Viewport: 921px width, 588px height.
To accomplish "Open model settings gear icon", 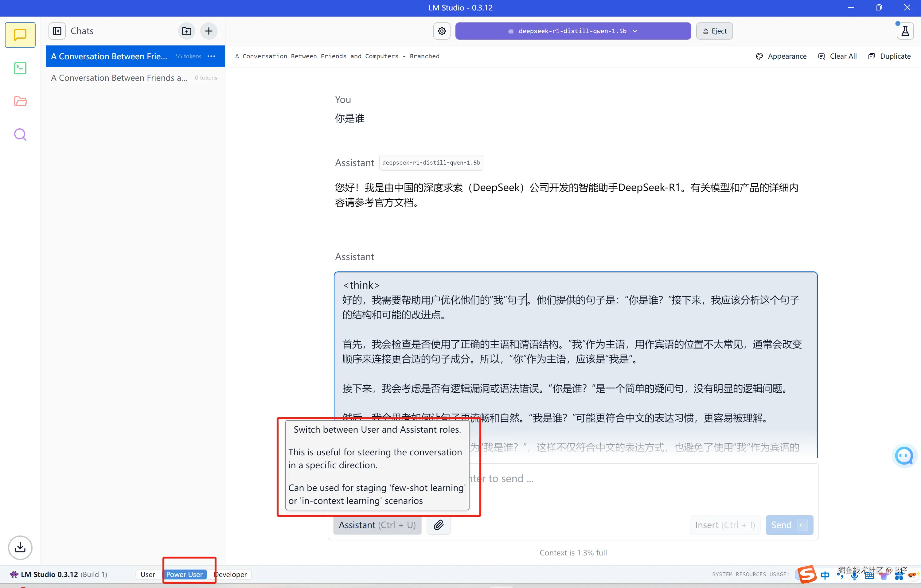I will pyautogui.click(x=442, y=31).
